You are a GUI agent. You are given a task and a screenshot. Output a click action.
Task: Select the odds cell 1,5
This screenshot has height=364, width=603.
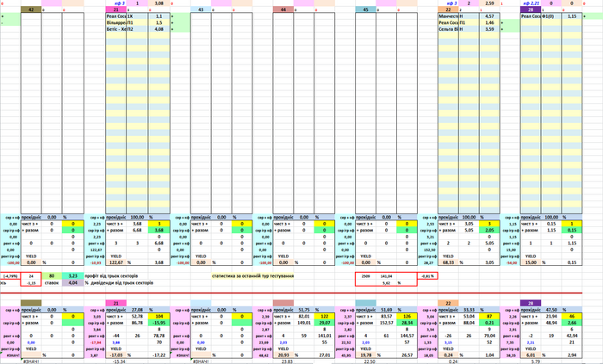point(159,22)
